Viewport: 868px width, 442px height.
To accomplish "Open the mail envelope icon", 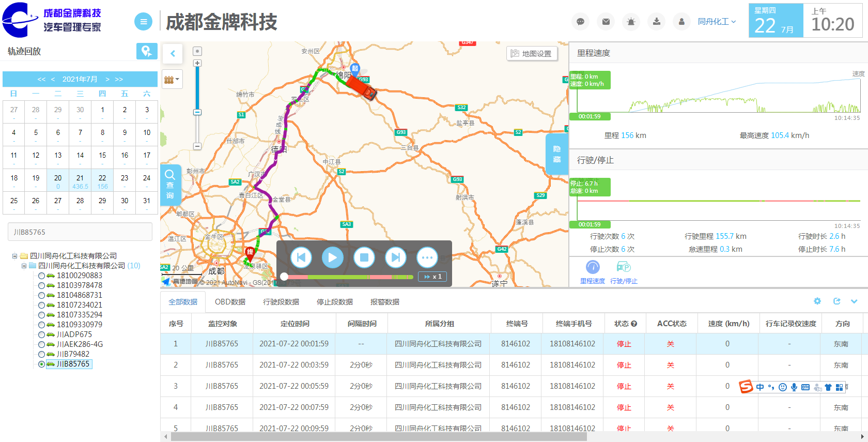I will click(606, 22).
